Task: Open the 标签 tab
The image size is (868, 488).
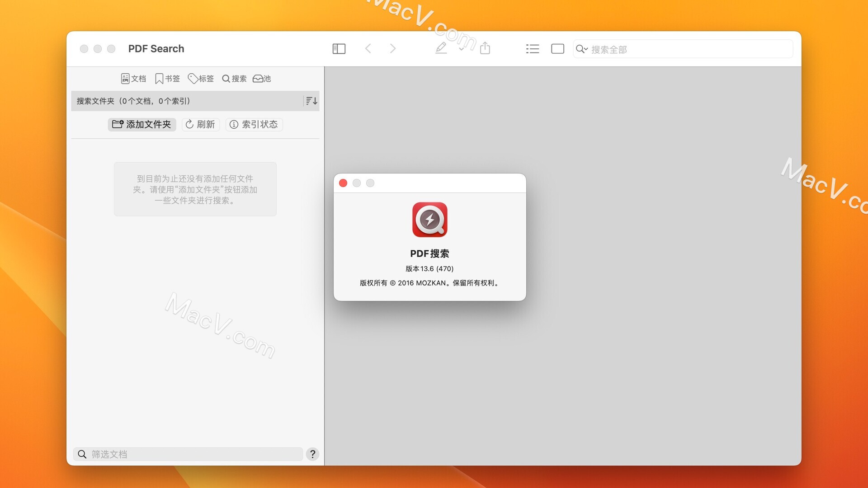Action: click(x=201, y=79)
